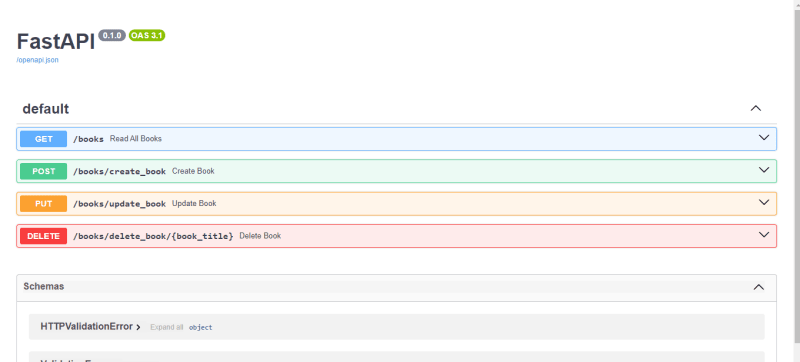
Task: Expand the HTTPValidationError schema arrow
Action: (138, 327)
